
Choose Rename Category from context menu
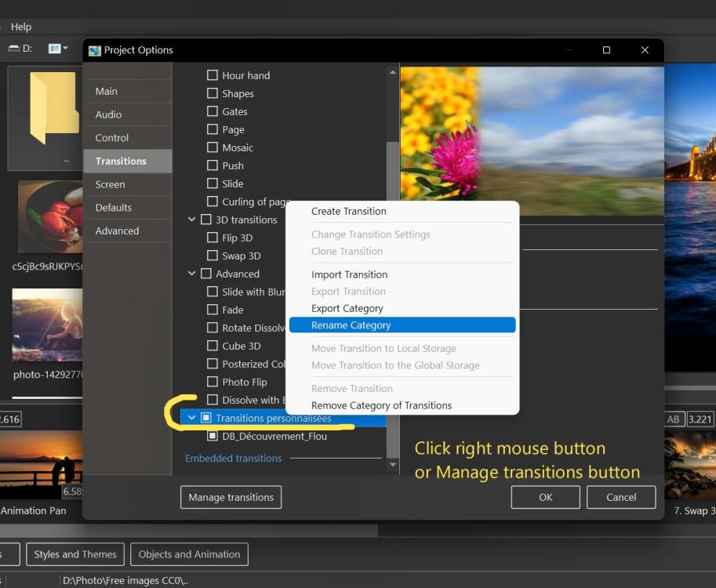click(x=351, y=325)
